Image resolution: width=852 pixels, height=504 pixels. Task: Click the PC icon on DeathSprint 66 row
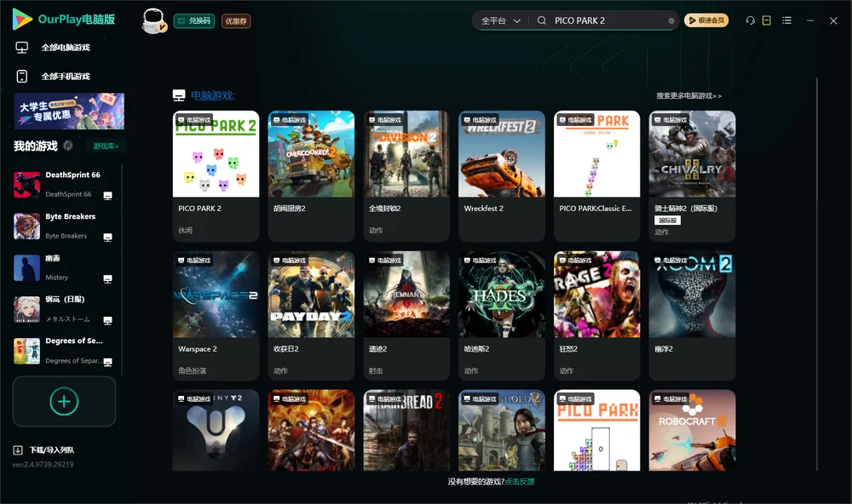point(107,196)
